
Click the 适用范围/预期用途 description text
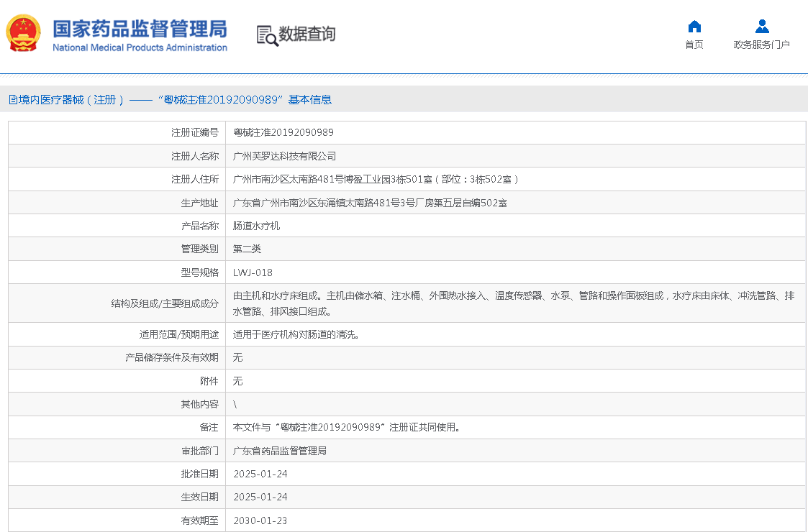(296, 334)
